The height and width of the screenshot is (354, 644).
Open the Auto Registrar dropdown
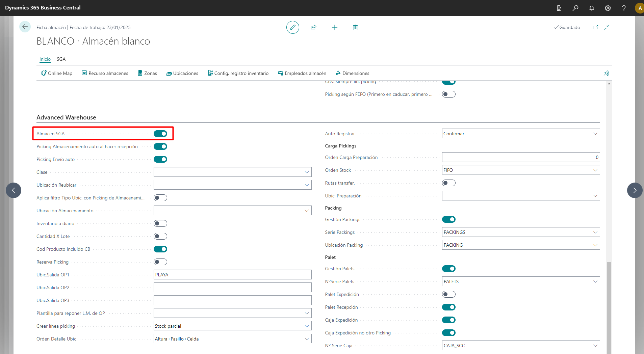[521, 134]
